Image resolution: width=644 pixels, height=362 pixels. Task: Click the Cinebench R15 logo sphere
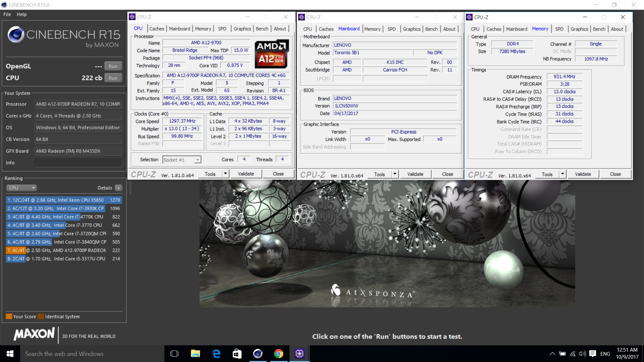click(16, 35)
